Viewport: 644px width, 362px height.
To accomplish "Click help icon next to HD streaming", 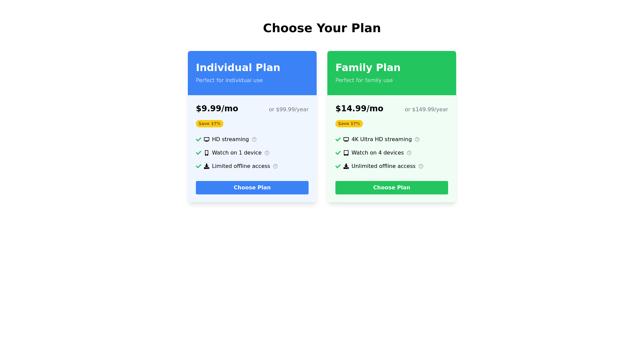I will pyautogui.click(x=254, y=139).
